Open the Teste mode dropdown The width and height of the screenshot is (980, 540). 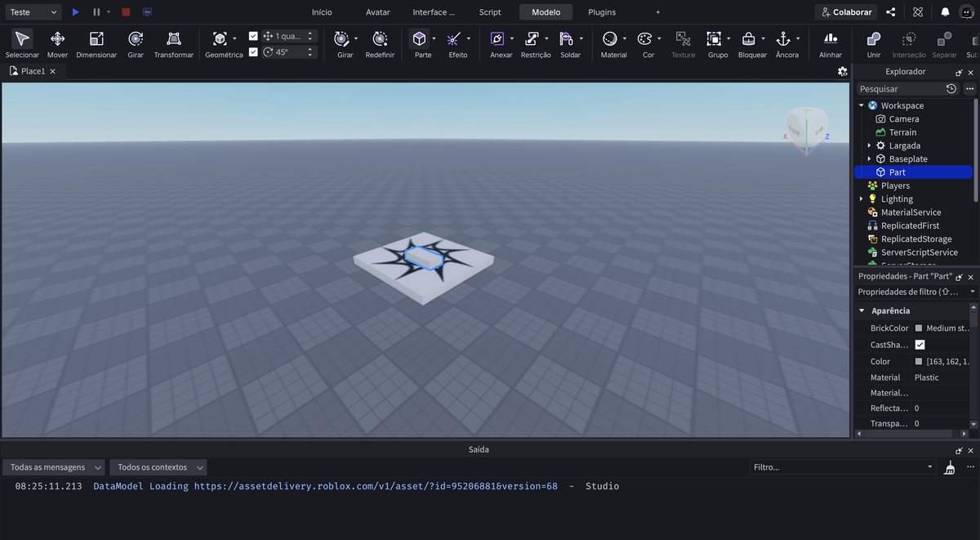click(33, 12)
